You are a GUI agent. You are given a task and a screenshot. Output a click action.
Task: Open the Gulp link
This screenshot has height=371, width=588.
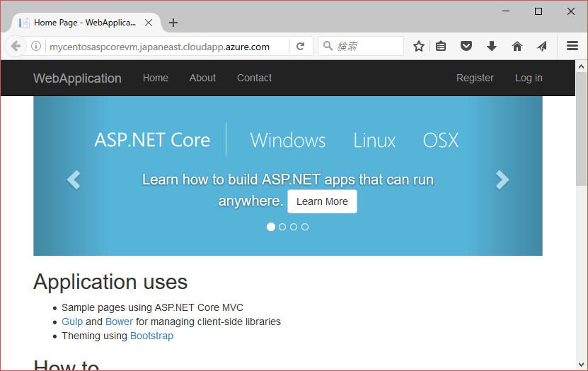tap(72, 322)
